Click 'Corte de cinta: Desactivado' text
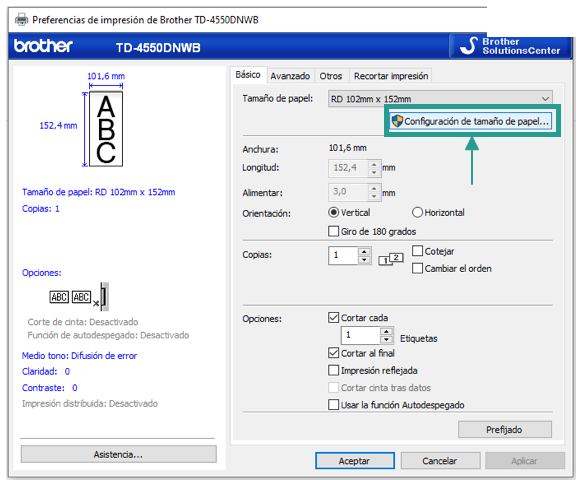Viewport: 584px width, 480px height. (83, 322)
